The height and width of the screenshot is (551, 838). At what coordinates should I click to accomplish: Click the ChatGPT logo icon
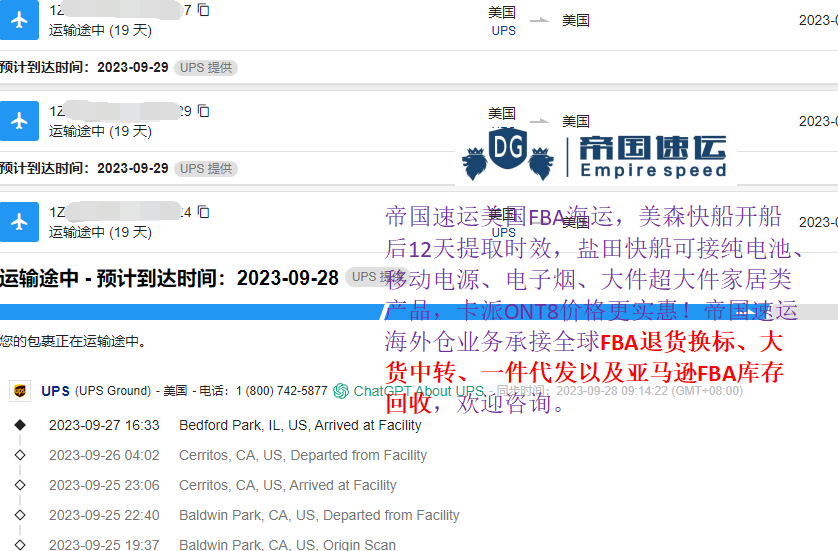click(340, 391)
